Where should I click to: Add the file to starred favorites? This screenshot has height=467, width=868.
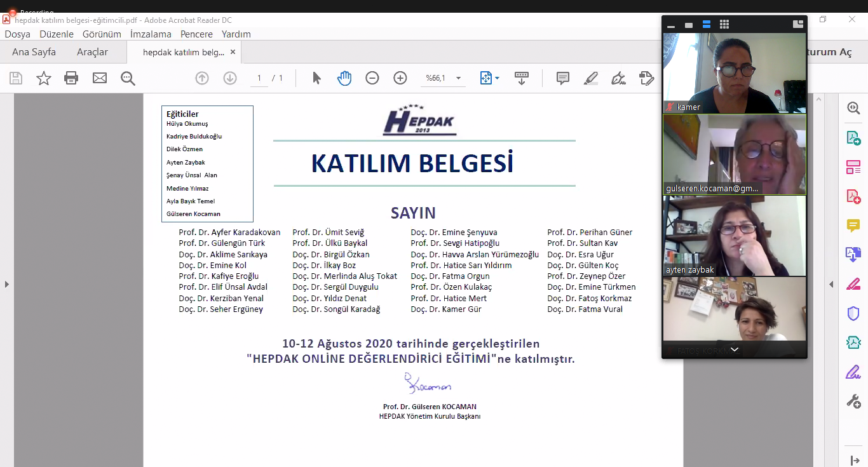[44, 78]
